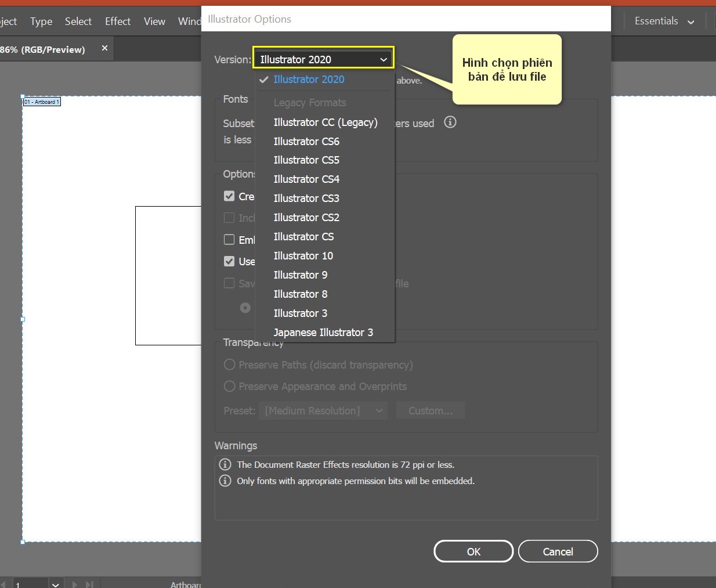Click the 01 - Artboard 1 label
Image resolution: width=716 pixels, height=588 pixels.
pos(42,102)
